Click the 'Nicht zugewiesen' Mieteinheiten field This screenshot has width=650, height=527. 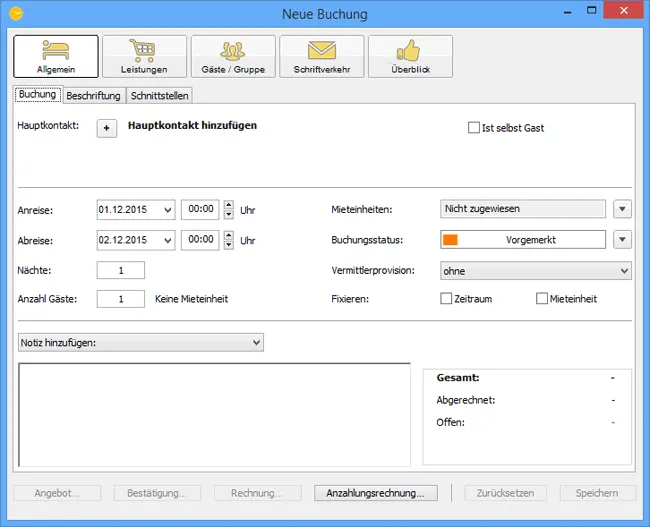click(x=523, y=209)
